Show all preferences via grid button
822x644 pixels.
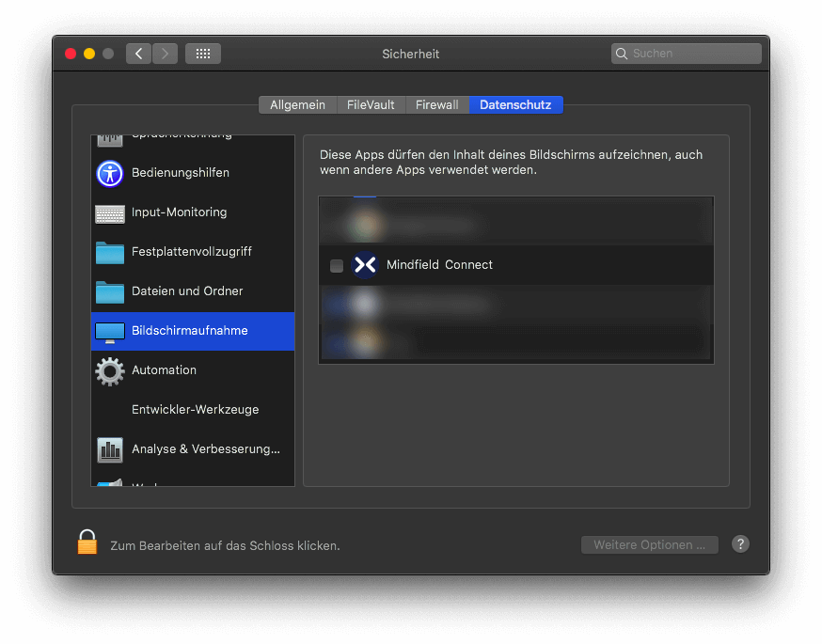[203, 54]
